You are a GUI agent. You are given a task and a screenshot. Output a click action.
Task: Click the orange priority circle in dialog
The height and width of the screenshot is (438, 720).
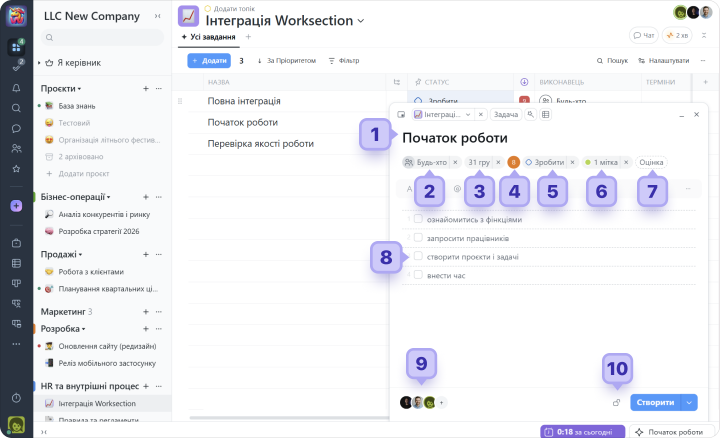pyautogui.click(x=514, y=162)
